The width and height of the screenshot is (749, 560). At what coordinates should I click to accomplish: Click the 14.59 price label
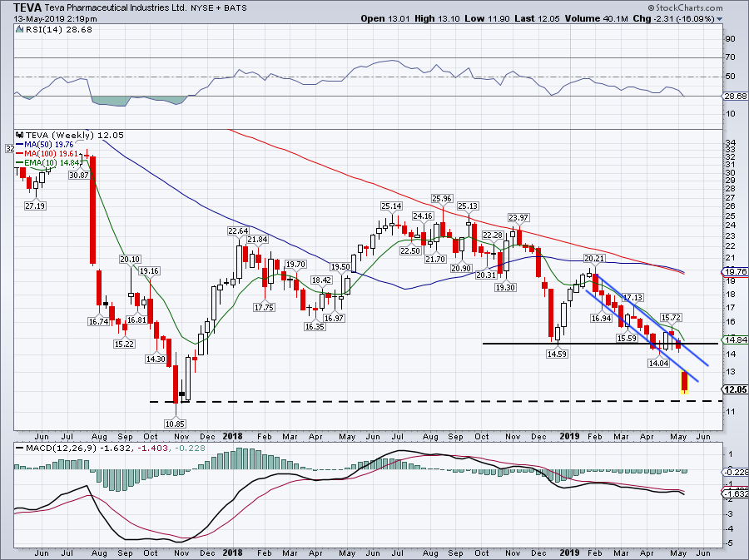click(557, 354)
